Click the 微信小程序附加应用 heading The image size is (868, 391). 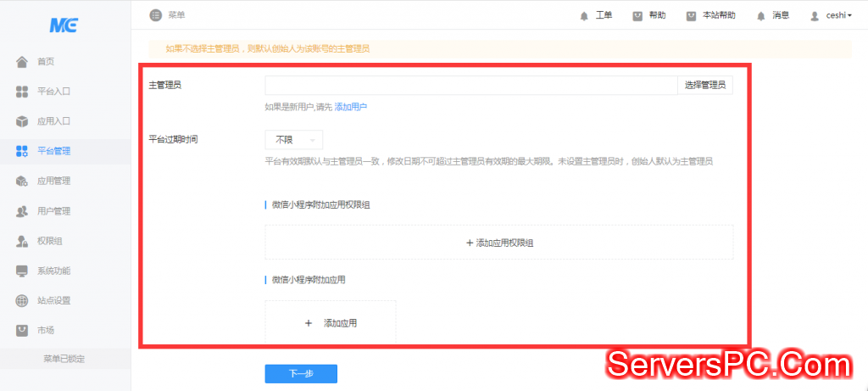(x=309, y=280)
